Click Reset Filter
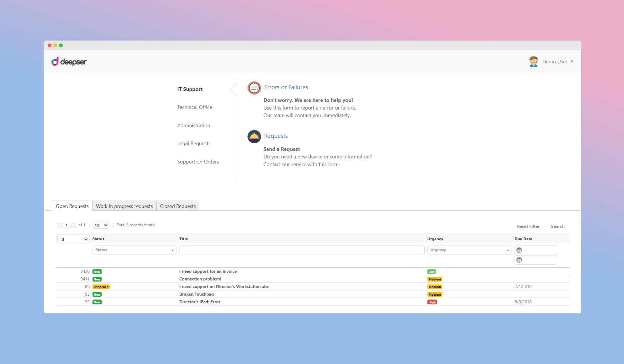 tap(528, 226)
